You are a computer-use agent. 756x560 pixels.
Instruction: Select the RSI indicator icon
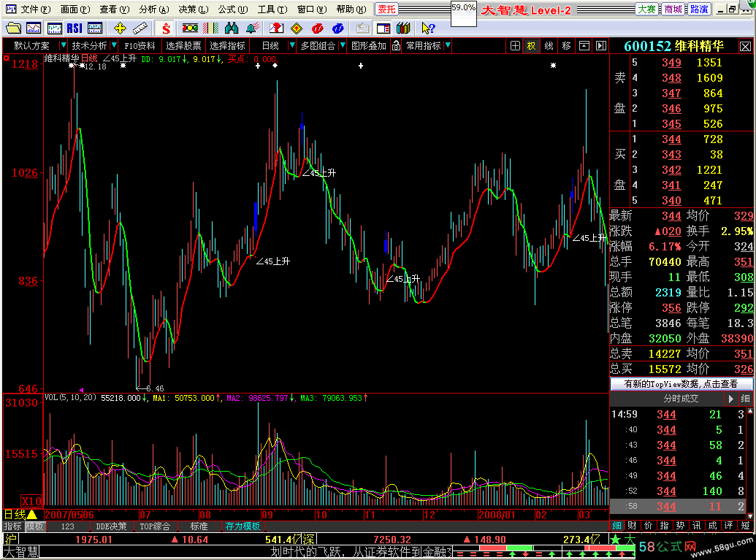pos(75,28)
